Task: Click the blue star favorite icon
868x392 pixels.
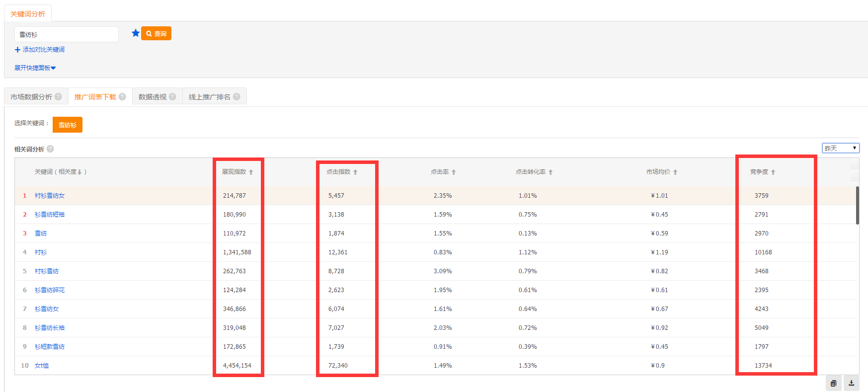Action: click(x=135, y=33)
